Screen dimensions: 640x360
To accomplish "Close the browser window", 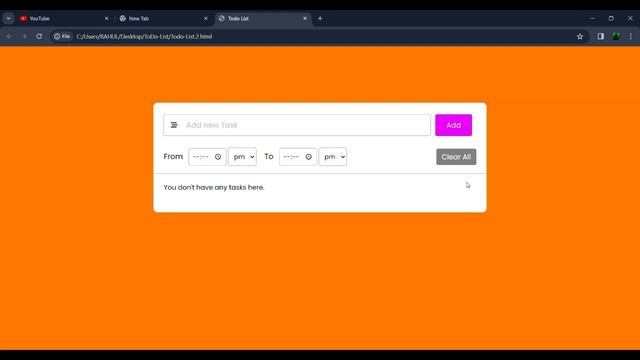I will click(630, 18).
